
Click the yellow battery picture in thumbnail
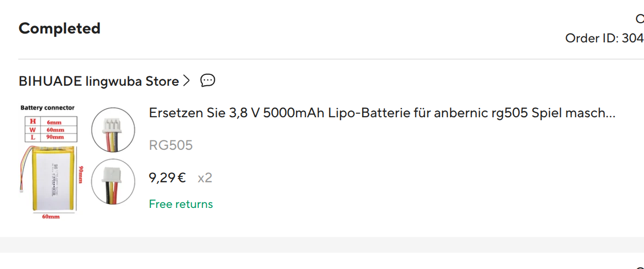[53, 178]
